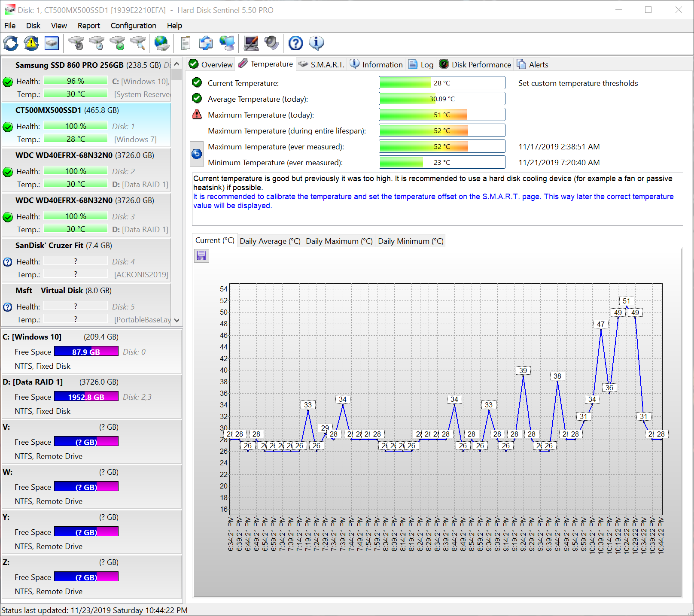Screen dimensions: 694x616
Task: Select the WDC WD40EFRX Disk 2 entry
Action: point(86,170)
